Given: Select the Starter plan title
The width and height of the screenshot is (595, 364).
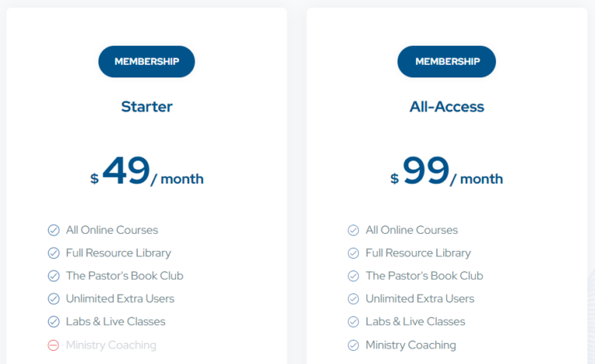Looking at the screenshot, I should tap(146, 107).
